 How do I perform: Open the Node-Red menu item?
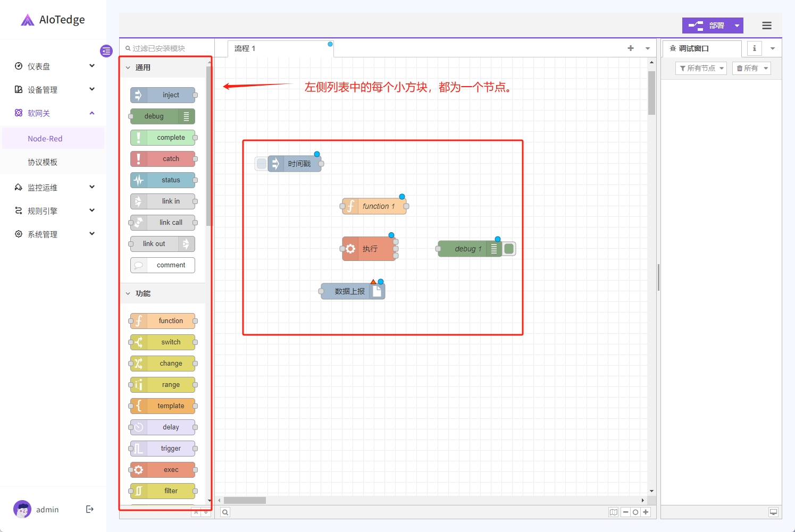click(45, 139)
